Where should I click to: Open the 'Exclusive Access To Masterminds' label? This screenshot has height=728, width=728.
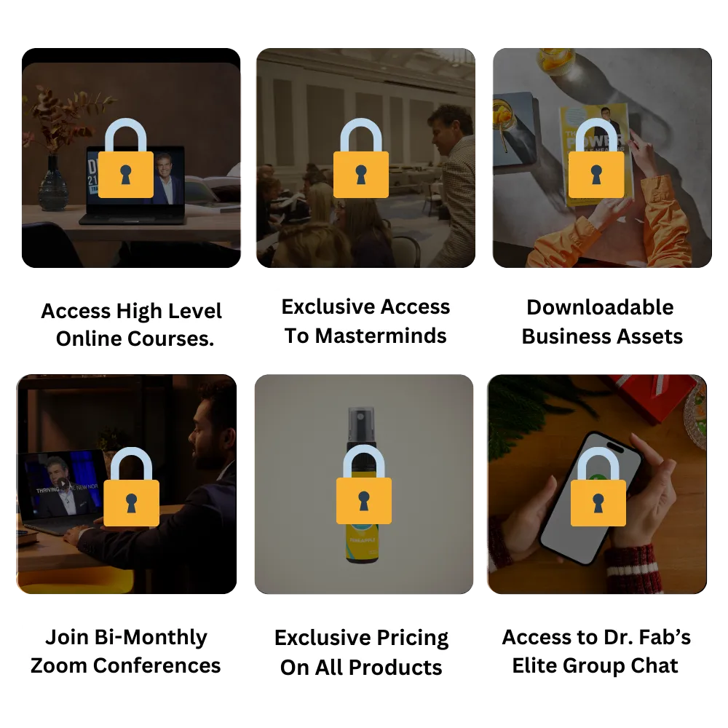coord(365,321)
